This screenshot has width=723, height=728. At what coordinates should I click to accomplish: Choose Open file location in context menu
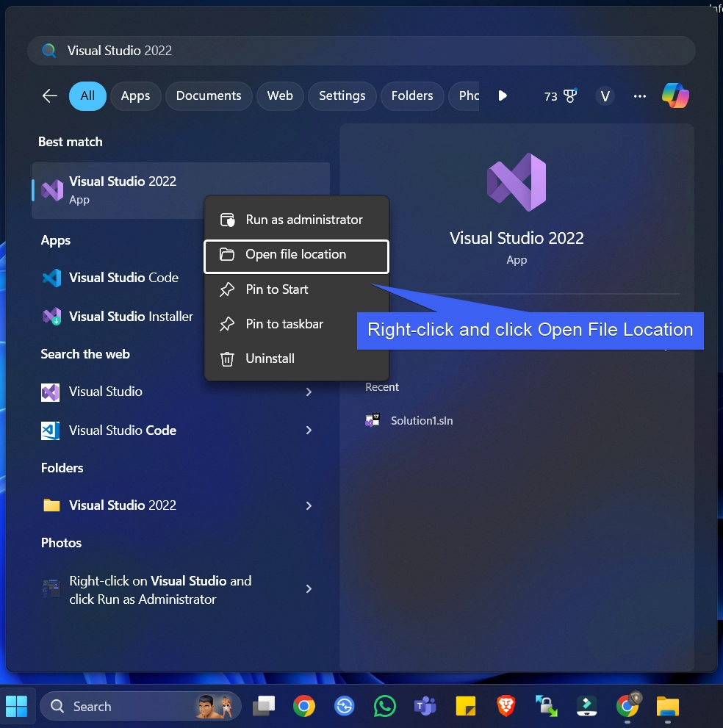coord(296,256)
